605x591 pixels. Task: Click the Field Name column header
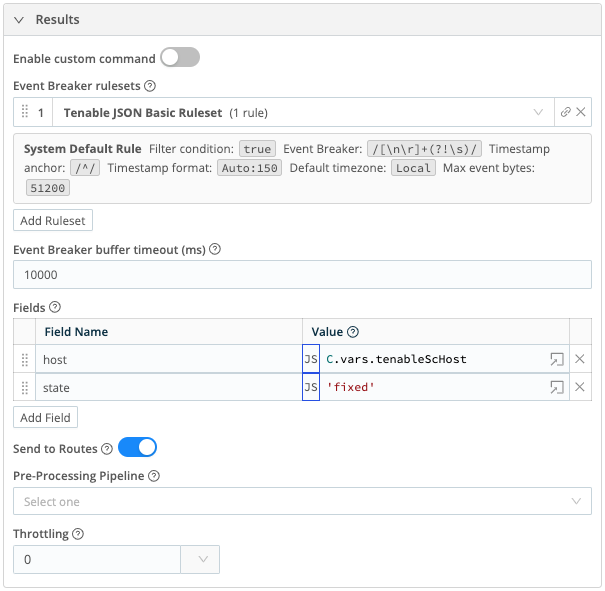tap(76, 332)
